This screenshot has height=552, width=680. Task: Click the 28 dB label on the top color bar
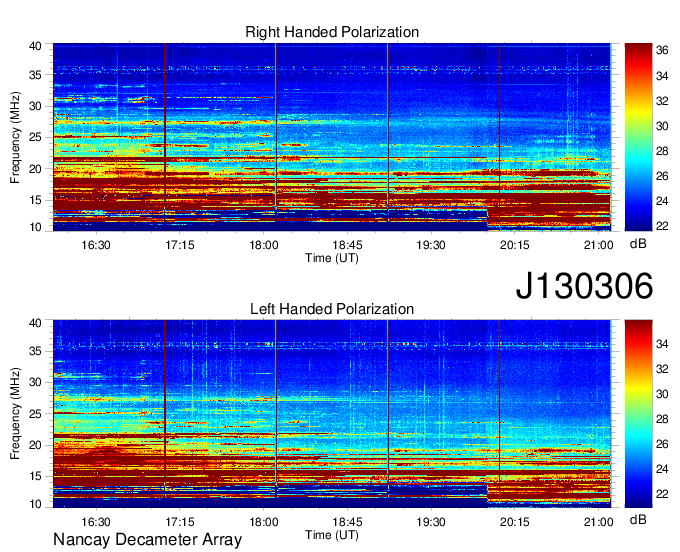[662, 151]
